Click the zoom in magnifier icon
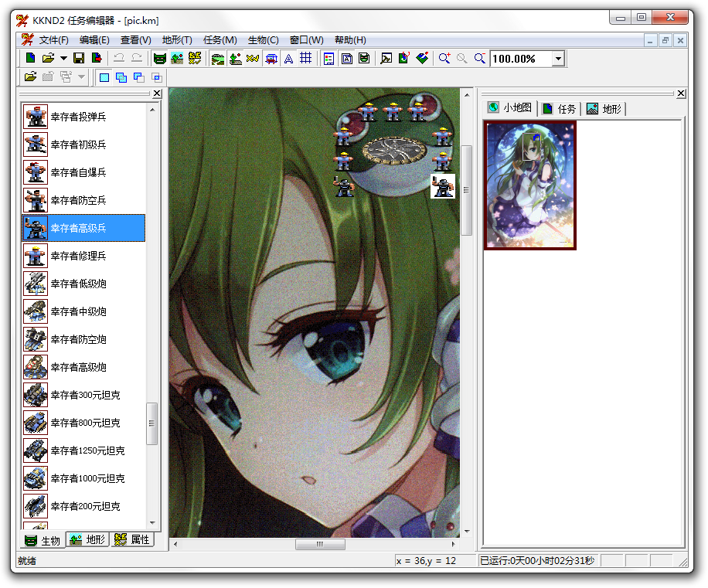The height and width of the screenshot is (588, 708). (x=444, y=58)
